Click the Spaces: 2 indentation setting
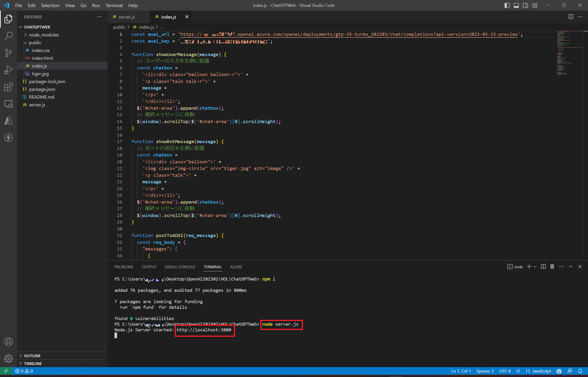 pos(485,371)
